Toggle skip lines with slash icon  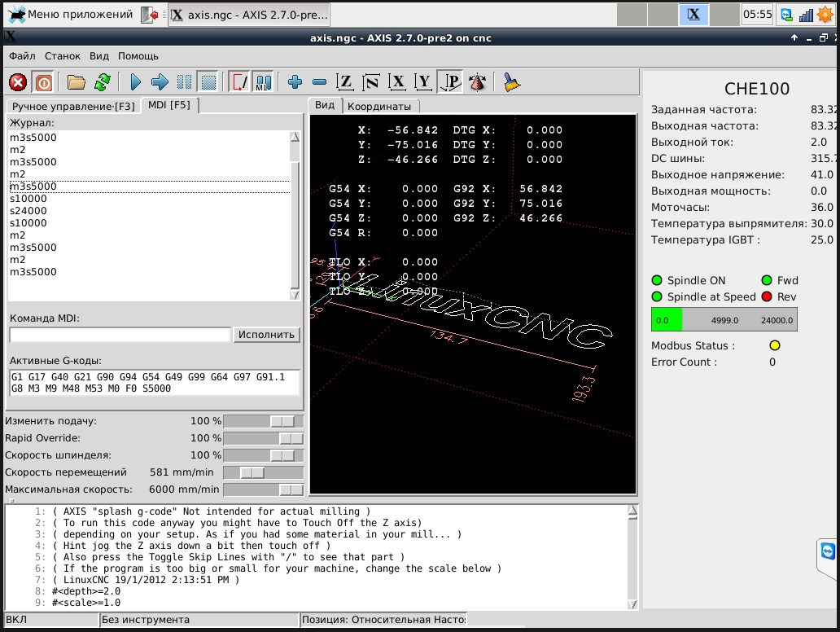tap(239, 82)
